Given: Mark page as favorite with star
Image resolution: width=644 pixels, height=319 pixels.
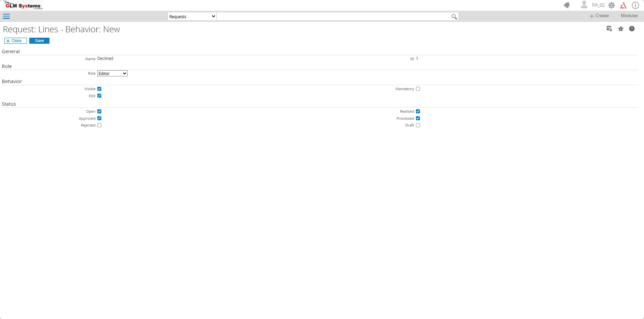Looking at the screenshot, I should 621,29.
